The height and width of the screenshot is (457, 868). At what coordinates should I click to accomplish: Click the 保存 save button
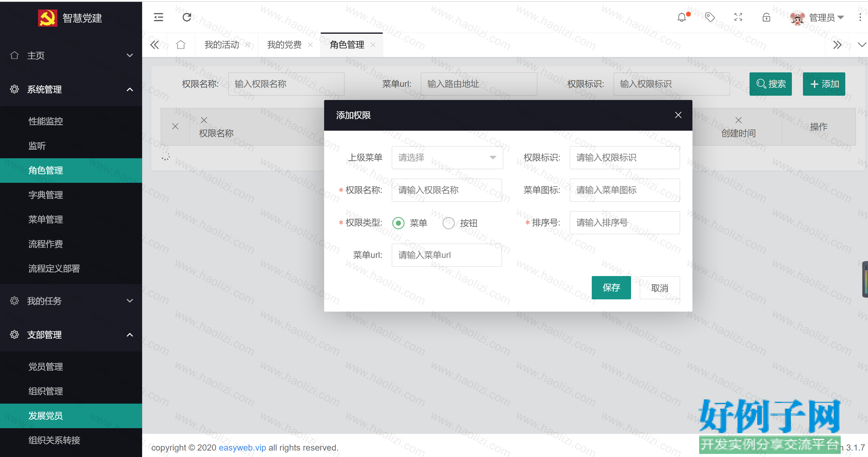pyautogui.click(x=611, y=288)
